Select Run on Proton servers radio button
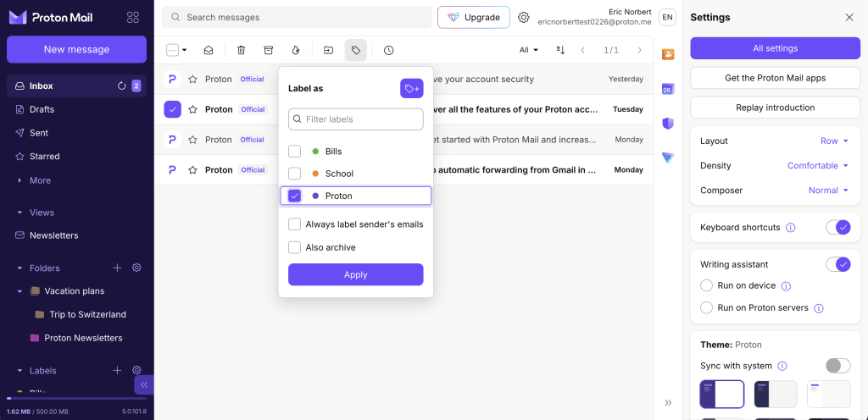Viewport: 868px width, 420px height. [x=706, y=308]
